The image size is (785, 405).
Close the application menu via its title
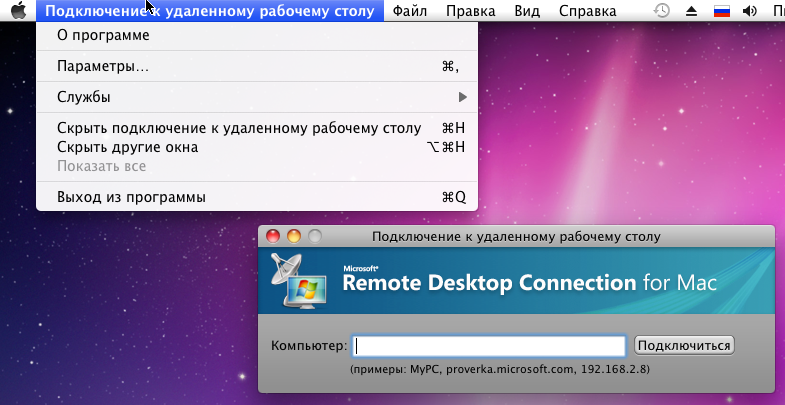click(x=210, y=11)
